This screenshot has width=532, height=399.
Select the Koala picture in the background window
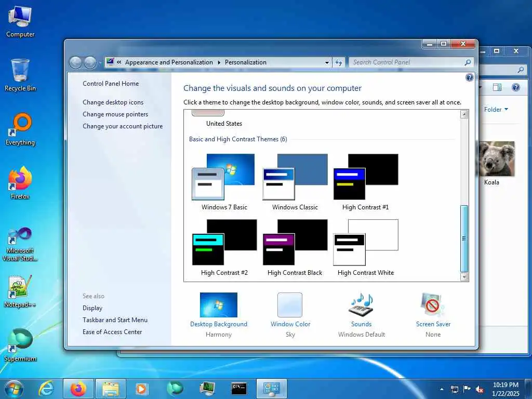[x=497, y=164]
